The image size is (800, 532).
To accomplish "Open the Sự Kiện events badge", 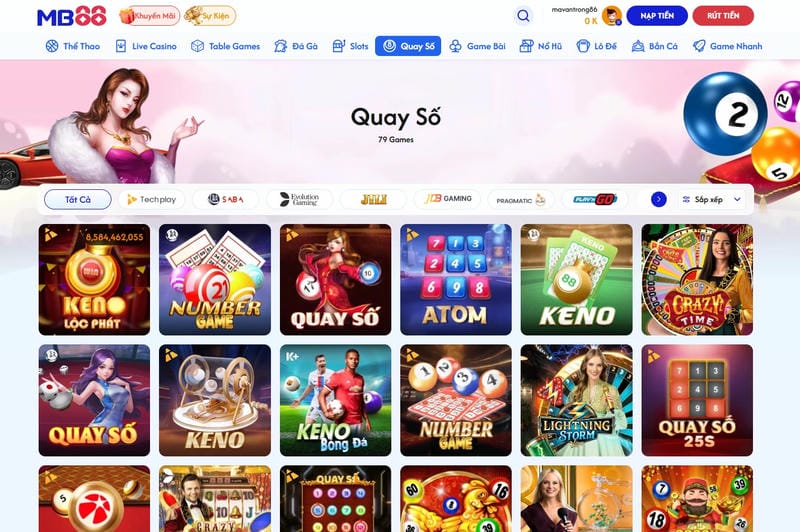I will pos(210,16).
